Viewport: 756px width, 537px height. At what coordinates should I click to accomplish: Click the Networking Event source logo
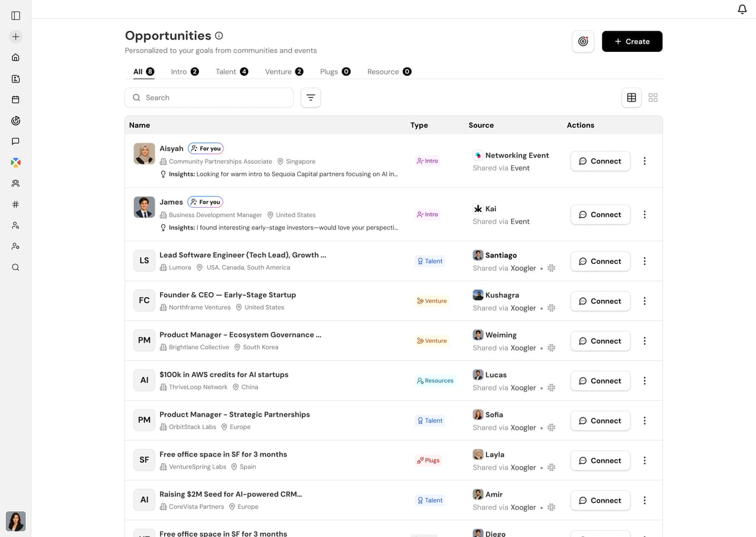point(478,155)
